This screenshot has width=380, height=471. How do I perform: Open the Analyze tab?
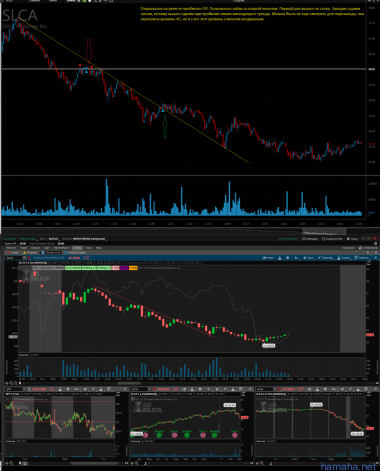click(x=35, y=248)
